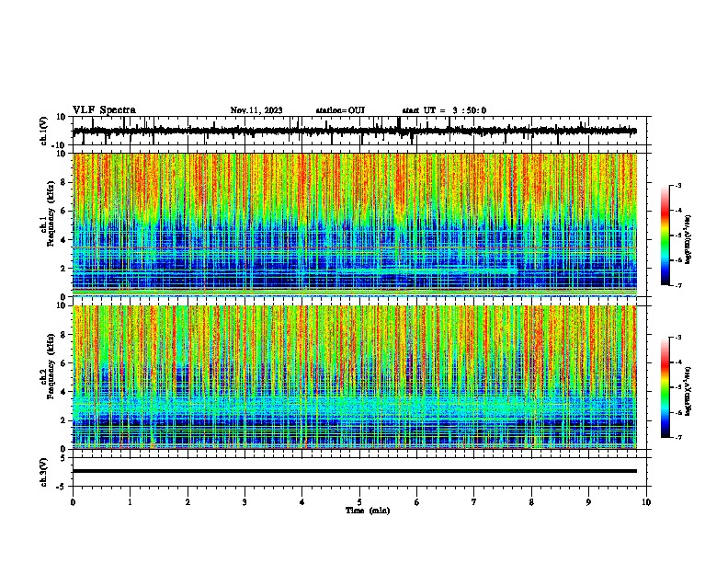Click the time axis tick label "1"
The height and width of the screenshot is (563, 728).
click(130, 502)
